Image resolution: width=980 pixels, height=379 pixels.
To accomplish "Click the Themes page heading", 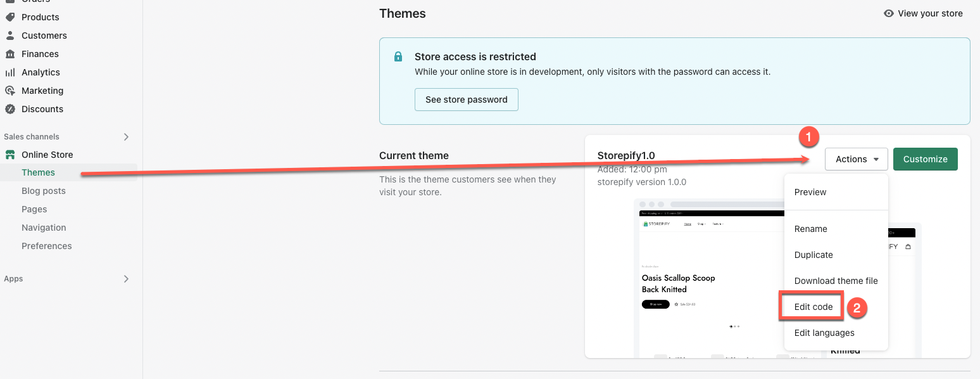I will (x=403, y=13).
